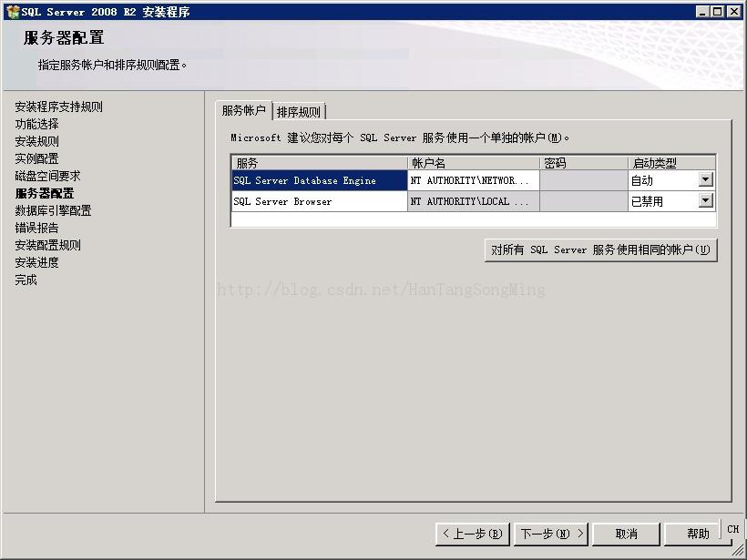Select 磁盘空间要求 step in sidebar

47,176
